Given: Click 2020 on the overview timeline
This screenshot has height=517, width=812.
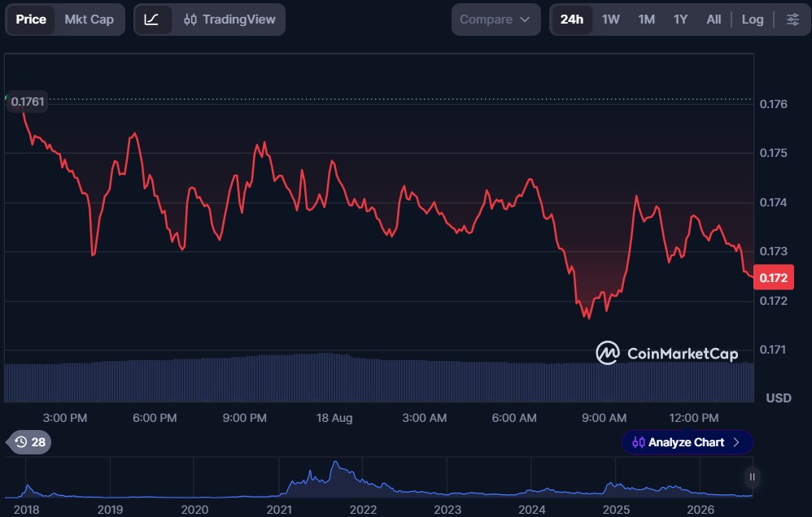Looking at the screenshot, I should point(194,510).
